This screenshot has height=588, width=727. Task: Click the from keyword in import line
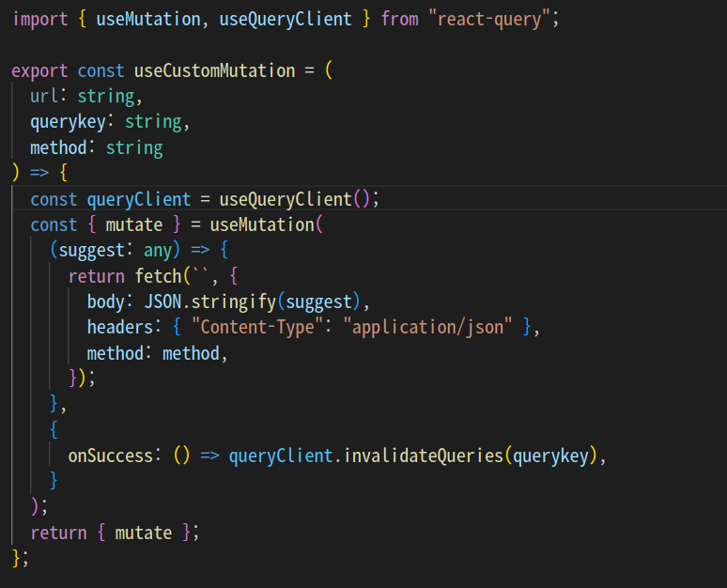click(400, 20)
